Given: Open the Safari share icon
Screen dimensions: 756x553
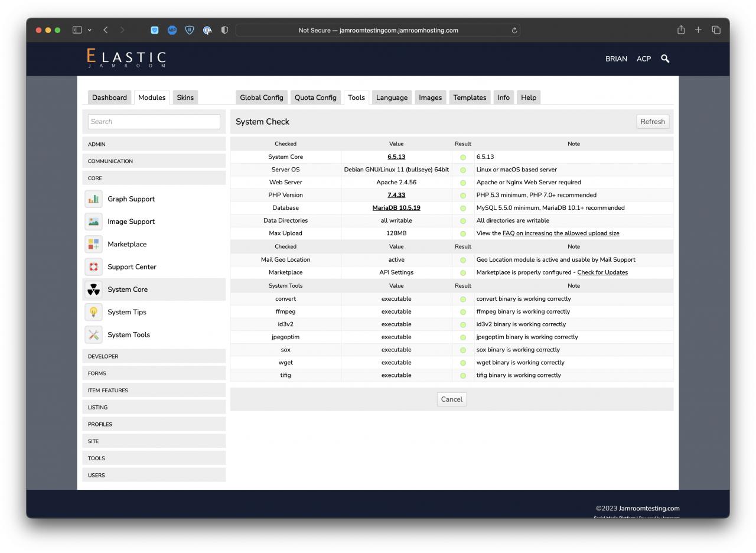Looking at the screenshot, I should 680,30.
